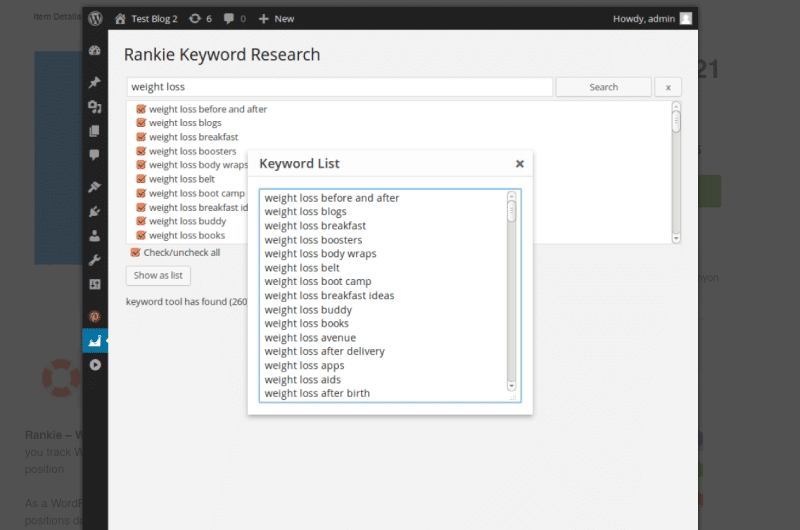Click the Keyword List scroll up arrow

tap(512, 195)
